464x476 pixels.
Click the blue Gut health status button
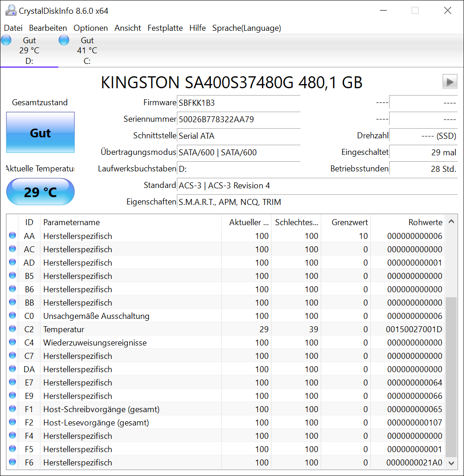click(40, 133)
